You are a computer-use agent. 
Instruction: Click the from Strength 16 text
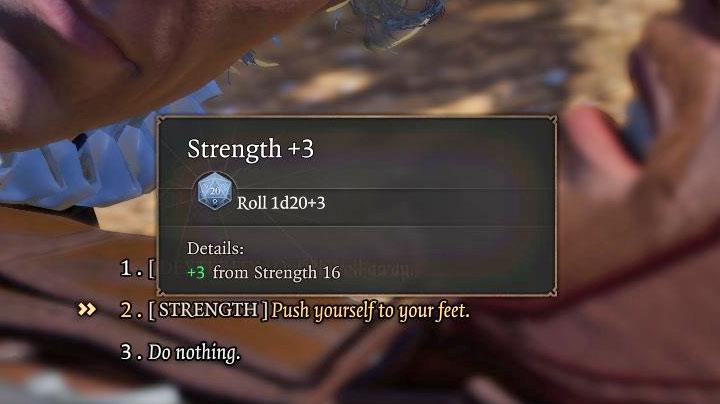click(276, 273)
